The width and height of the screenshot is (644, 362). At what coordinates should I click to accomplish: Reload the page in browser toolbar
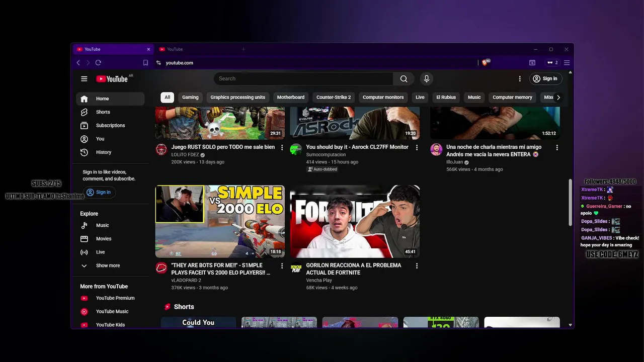click(x=98, y=63)
